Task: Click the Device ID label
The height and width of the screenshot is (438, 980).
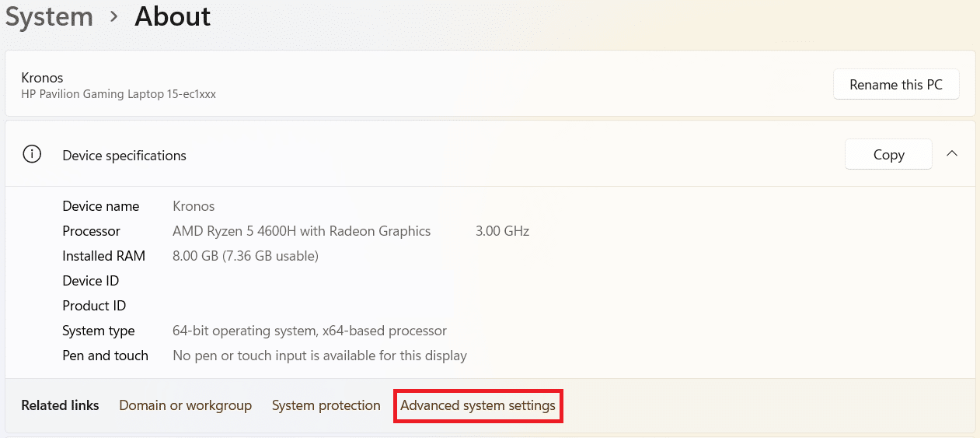Action: (91, 281)
